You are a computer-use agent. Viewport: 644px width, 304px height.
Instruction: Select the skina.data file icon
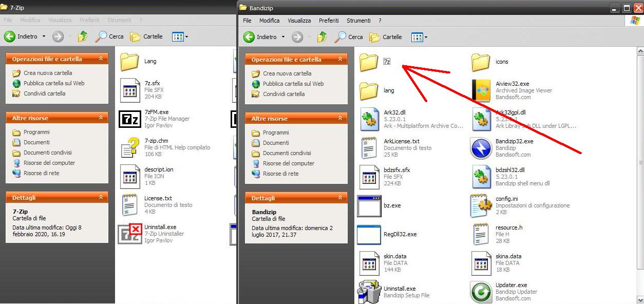click(x=481, y=263)
